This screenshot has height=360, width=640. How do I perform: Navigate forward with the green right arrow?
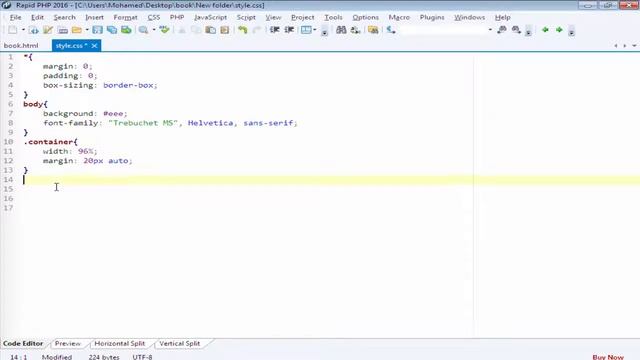click(559, 30)
